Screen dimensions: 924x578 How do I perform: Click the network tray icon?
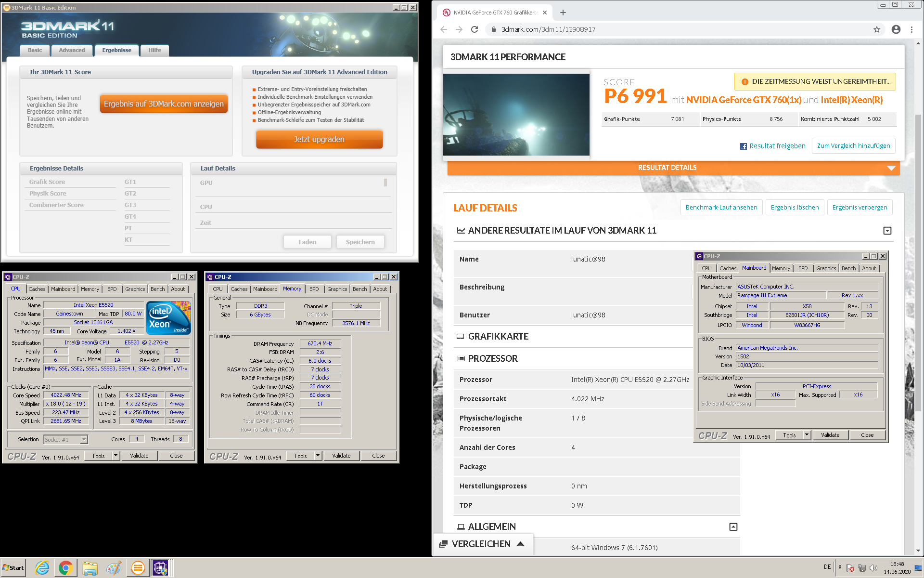pyautogui.click(x=862, y=568)
